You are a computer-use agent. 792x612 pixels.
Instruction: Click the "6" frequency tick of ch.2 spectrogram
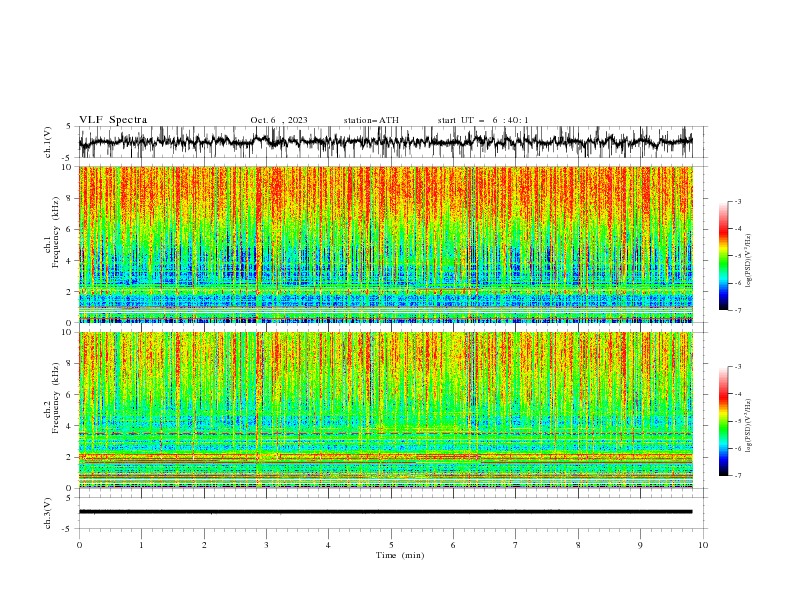coord(69,395)
